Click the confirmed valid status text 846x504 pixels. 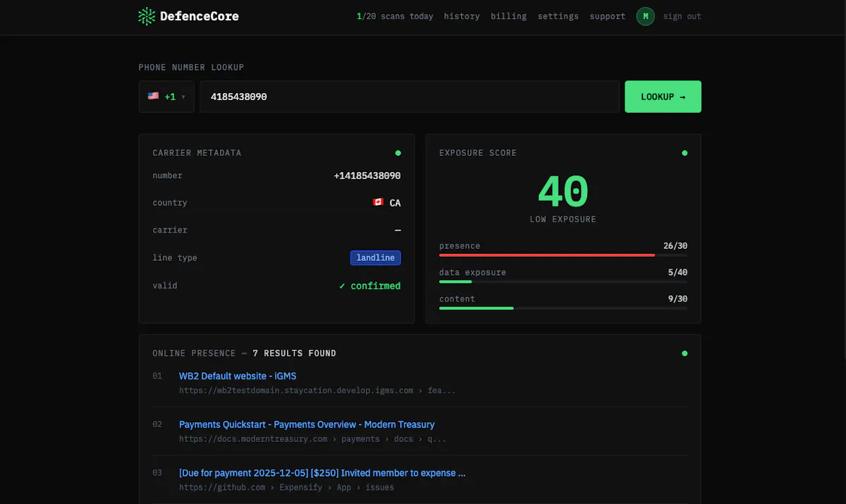(x=370, y=286)
